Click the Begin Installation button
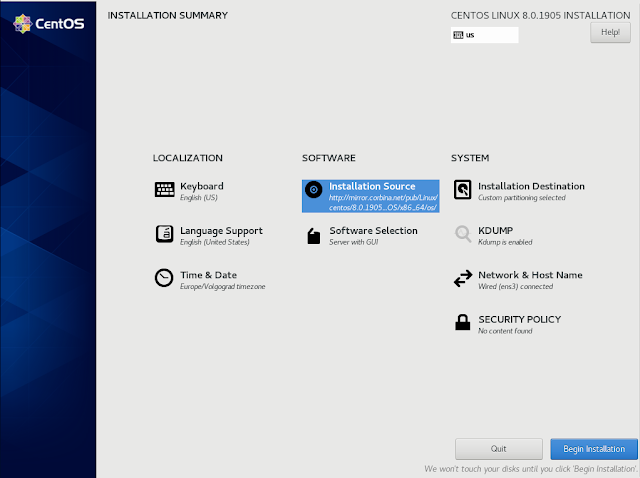 (x=594, y=449)
